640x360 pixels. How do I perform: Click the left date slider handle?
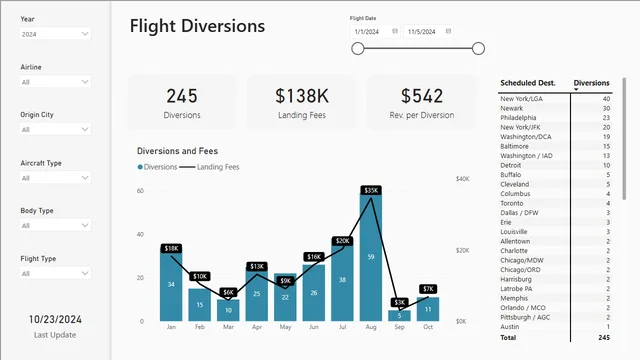click(x=358, y=48)
